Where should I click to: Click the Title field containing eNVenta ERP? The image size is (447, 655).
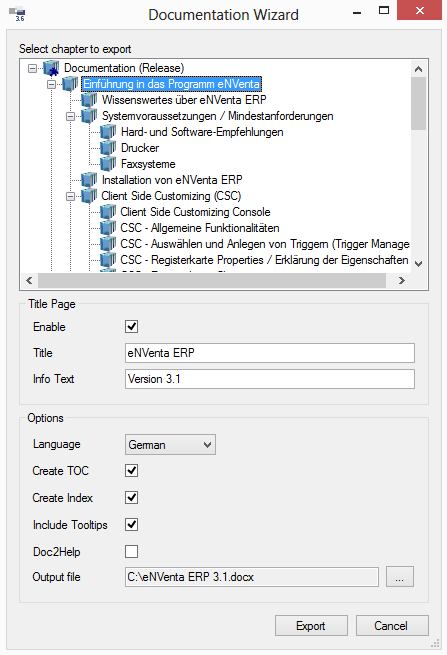point(270,353)
